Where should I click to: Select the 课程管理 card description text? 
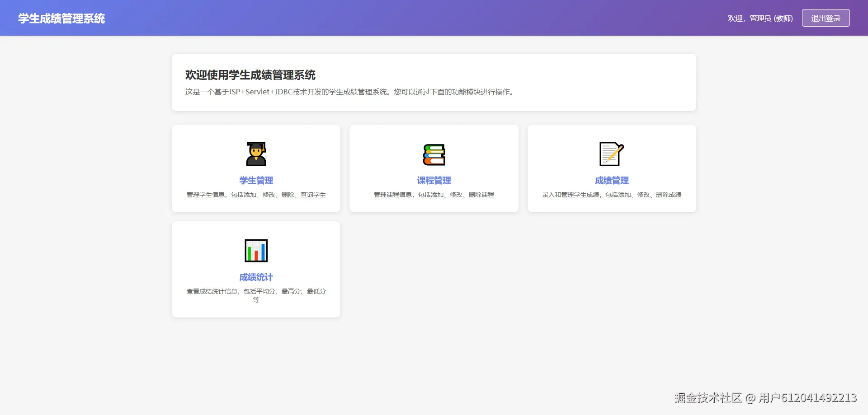(x=434, y=195)
